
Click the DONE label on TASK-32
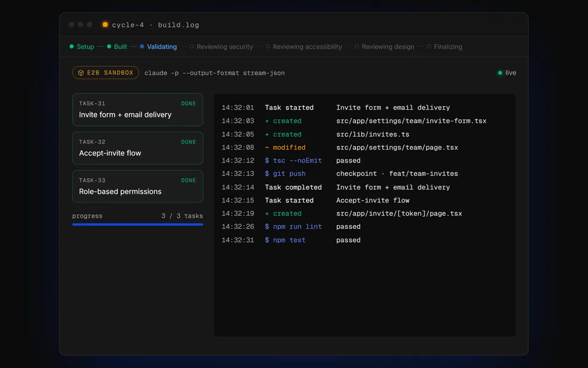click(188, 142)
